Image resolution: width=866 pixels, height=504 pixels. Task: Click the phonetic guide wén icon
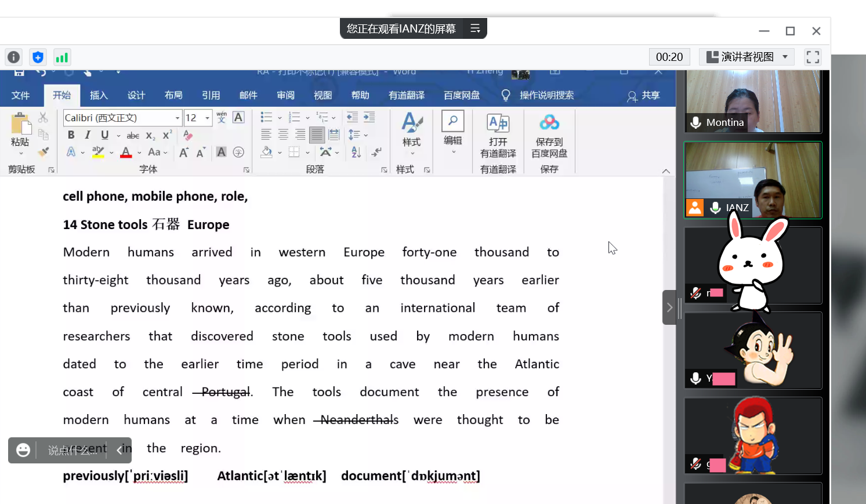222,117
